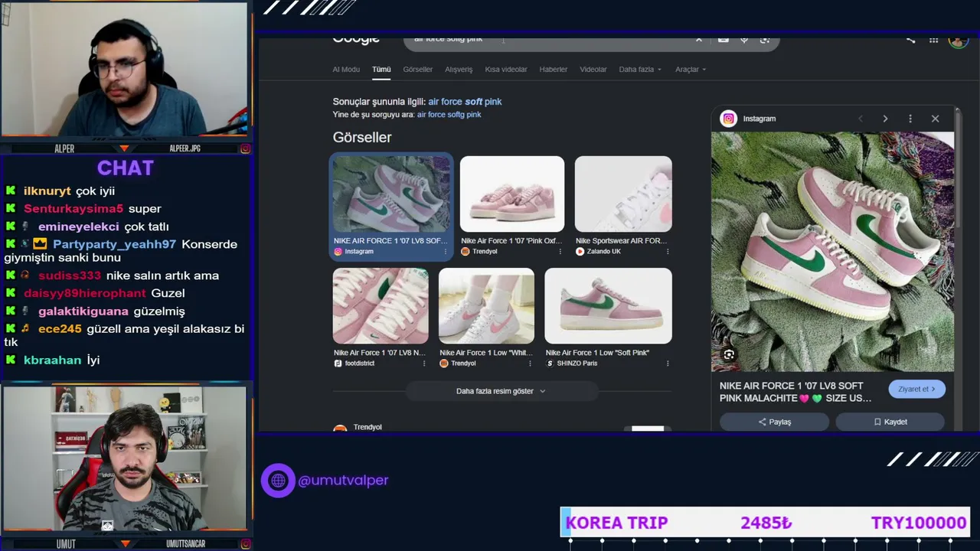The image size is (980, 551).
Task: Open options menu for footdistrict result
Action: coord(424,364)
